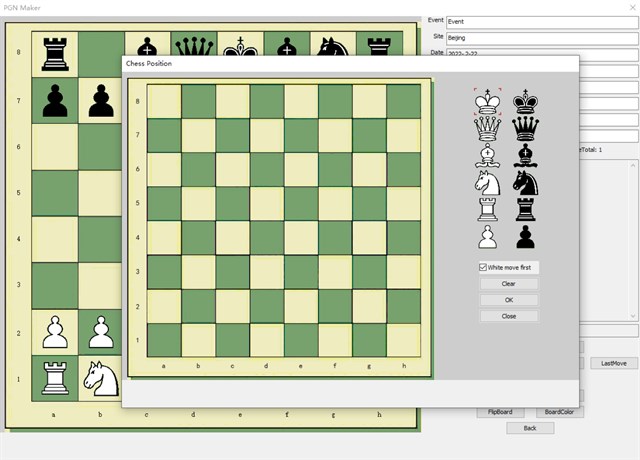Click the BoardColor button
640x460 pixels.
[560, 412]
